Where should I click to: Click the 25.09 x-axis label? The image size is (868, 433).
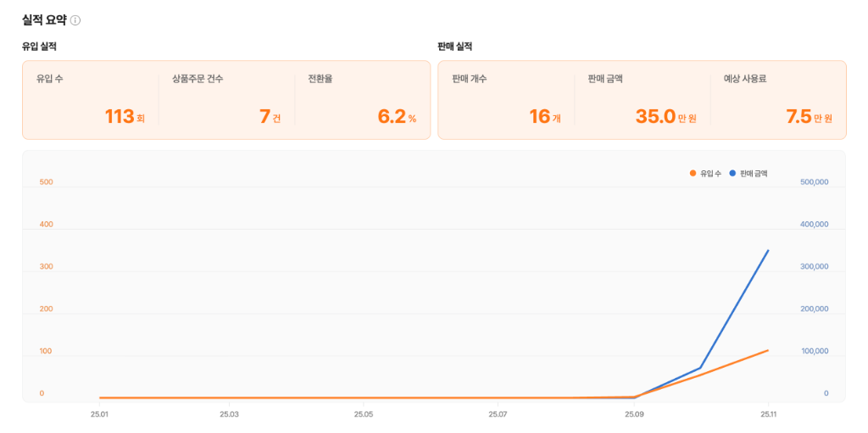point(634,414)
